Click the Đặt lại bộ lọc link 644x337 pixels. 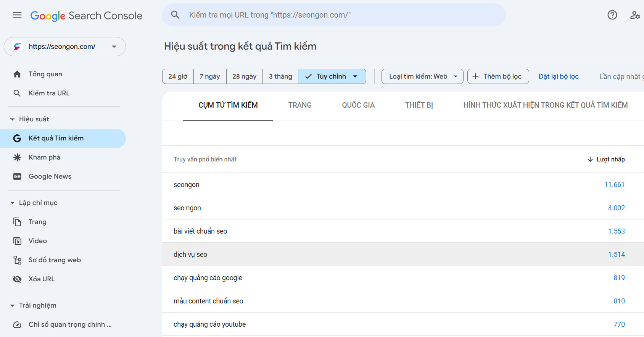[x=559, y=76]
